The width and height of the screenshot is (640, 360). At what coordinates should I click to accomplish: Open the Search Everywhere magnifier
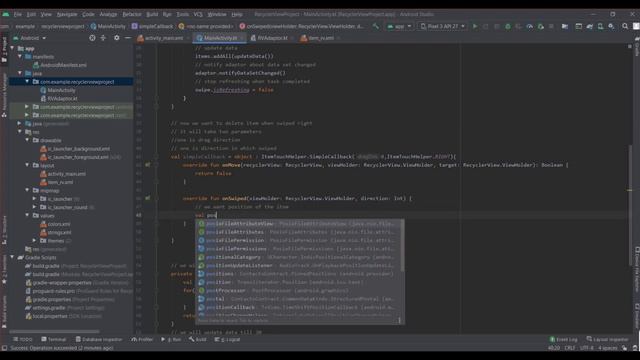625,26
